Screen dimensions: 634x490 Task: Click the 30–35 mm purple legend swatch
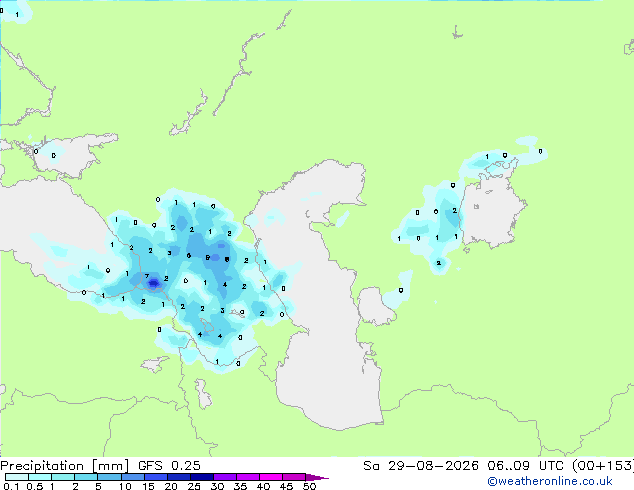[x=224, y=477]
